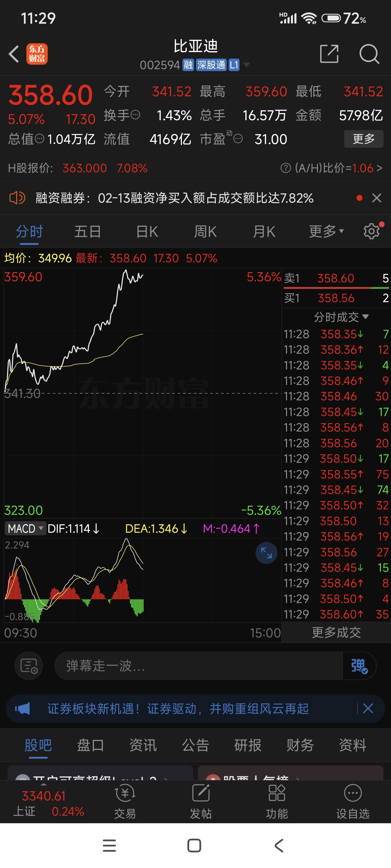
Task: Tap the Android home square button
Action: 194,845
